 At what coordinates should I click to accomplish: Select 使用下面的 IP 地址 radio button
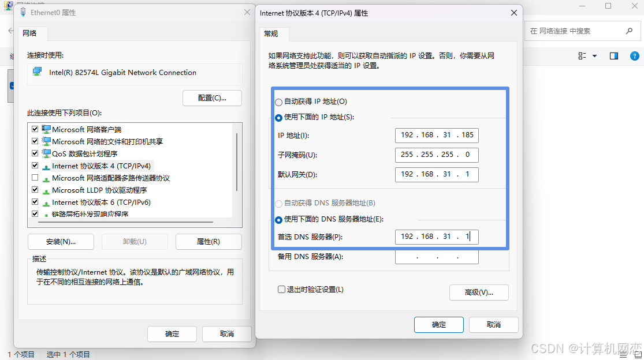point(279,118)
